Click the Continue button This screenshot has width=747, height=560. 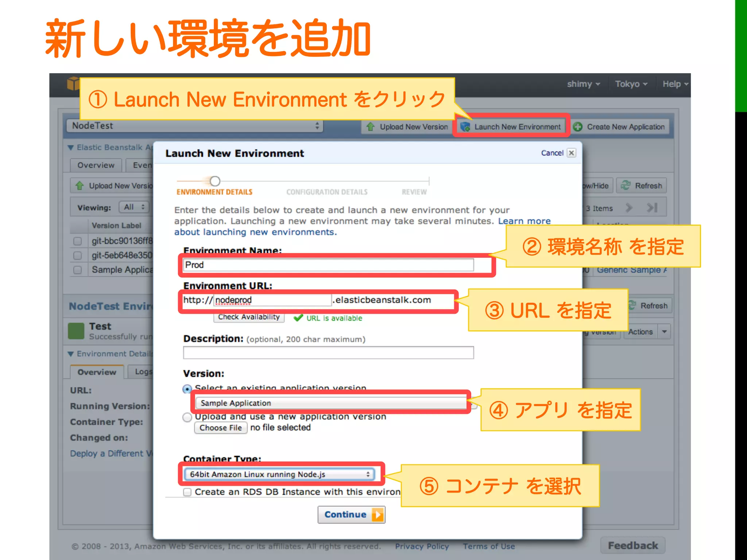coord(351,515)
